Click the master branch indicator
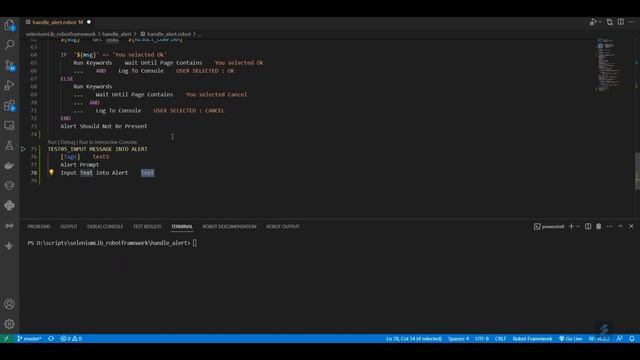Viewport: 640px width, 360px height. [29, 339]
